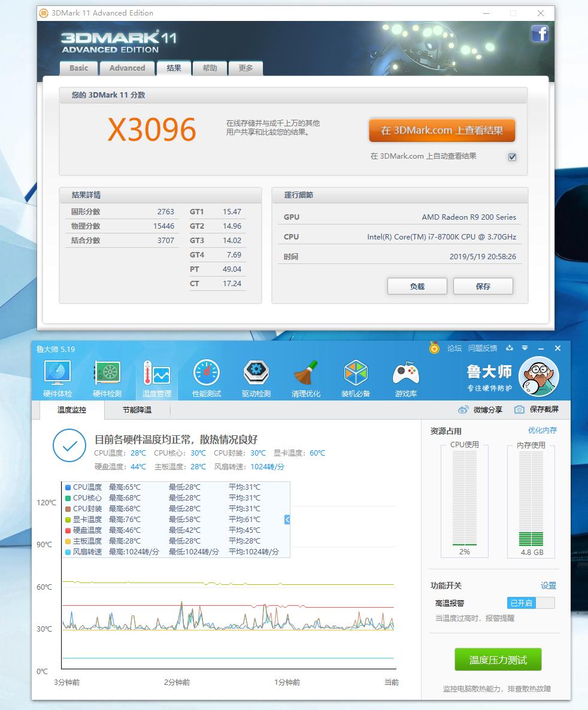Viewport: 588px width, 710px height.
Task: Switch to 3DMark's Advanced tab
Action: pos(127,68)
